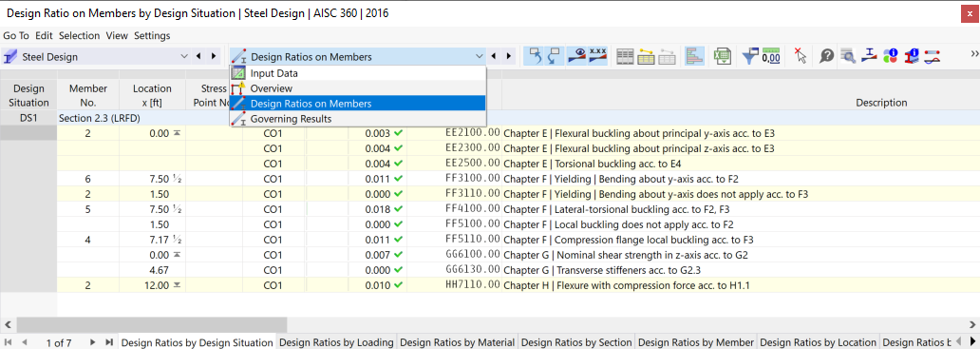Go to previous table with left arrow
Screen dimensions: 980x349
pyautogui.click(x=494, y=56)
